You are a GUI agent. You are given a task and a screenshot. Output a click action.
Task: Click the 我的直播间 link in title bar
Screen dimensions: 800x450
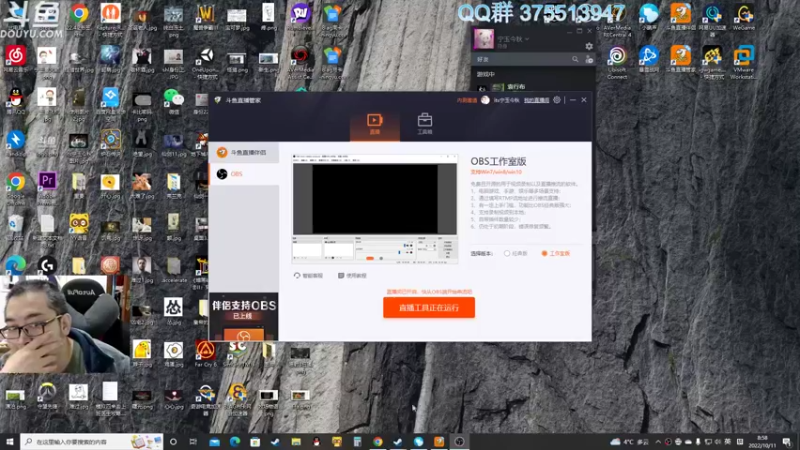click(x=536, y=101)
